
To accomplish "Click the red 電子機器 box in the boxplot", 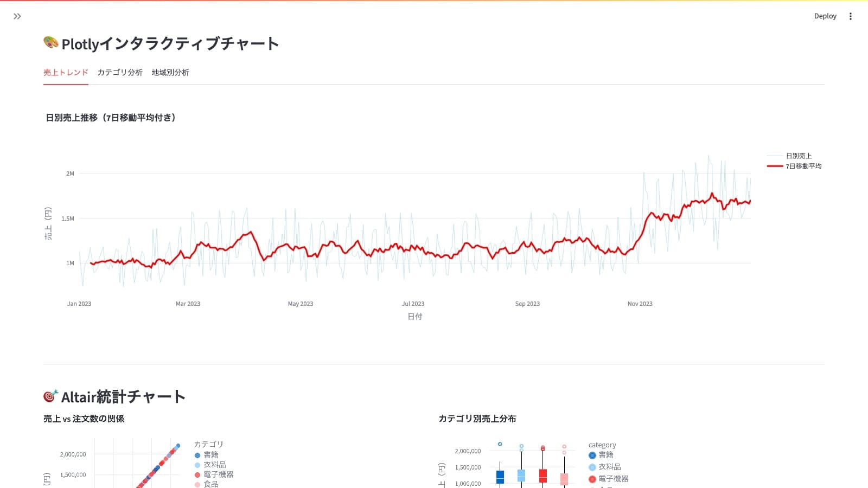I will click(543, 476).
